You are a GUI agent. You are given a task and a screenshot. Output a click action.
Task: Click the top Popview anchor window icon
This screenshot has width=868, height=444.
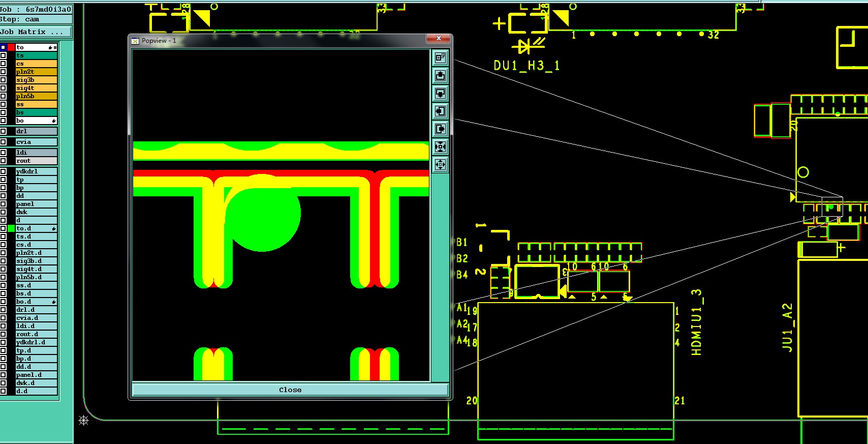pyautogui.click(x=440, y=58)
